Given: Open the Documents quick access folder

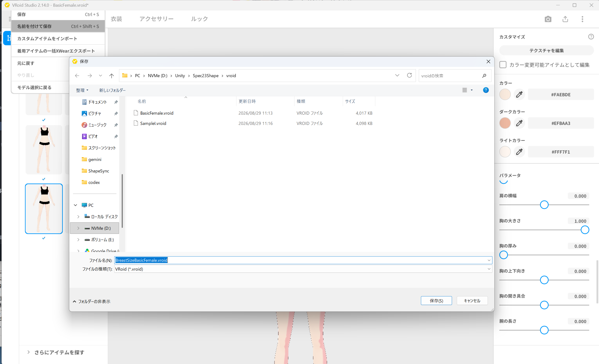Looking at the screenshot, I should 97,102.
